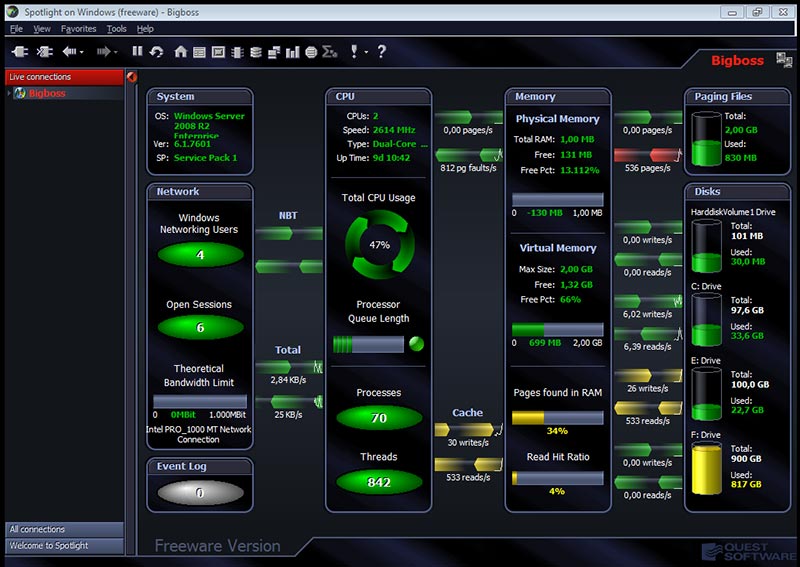The height and width of the screenshot is (567, 800).
Task: Click the 812 pg faults/s flow indicator
Action: click(469, 154)
